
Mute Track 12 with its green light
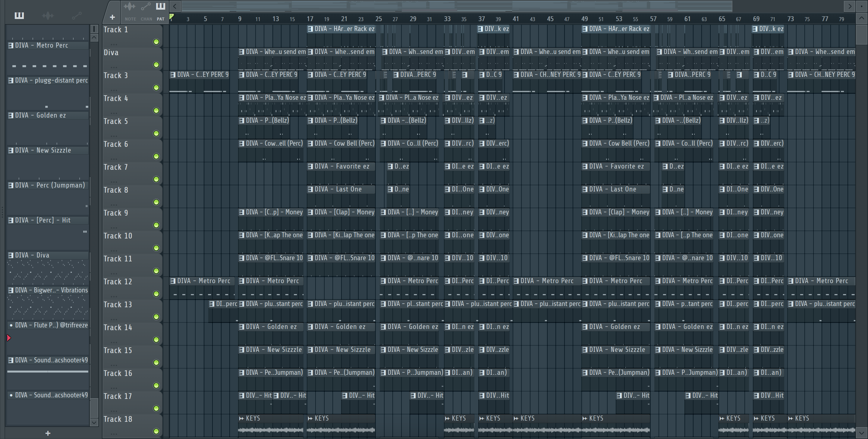(x=156, y=294)
